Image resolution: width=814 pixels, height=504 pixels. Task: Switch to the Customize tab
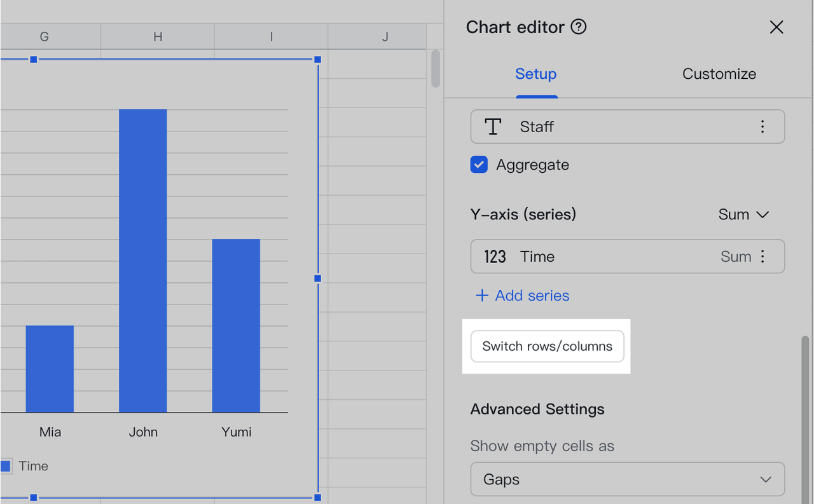719,74
